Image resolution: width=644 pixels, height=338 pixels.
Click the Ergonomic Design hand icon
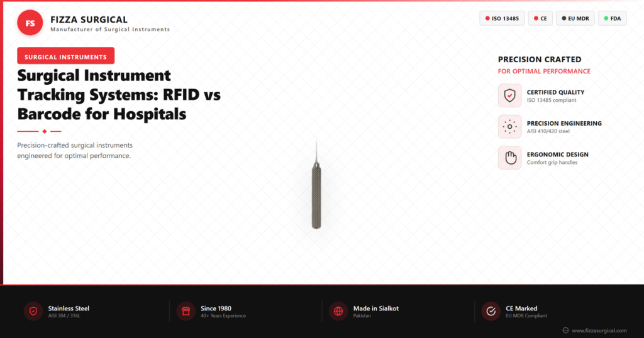509,158
